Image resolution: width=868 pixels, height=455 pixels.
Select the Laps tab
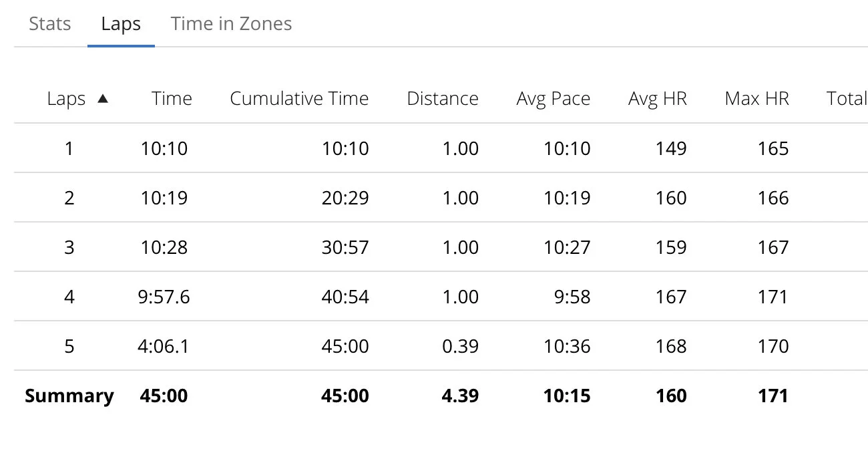(x=121, y=24)
